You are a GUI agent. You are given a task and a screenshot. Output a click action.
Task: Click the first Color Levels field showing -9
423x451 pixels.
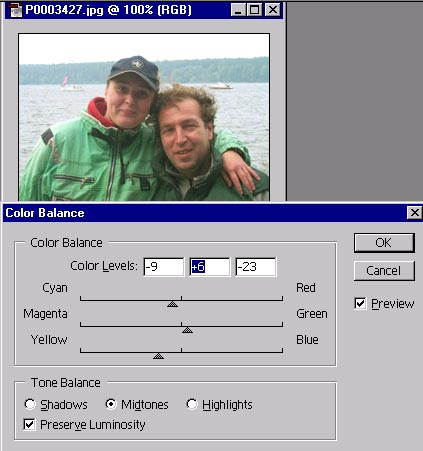(164, 267)
